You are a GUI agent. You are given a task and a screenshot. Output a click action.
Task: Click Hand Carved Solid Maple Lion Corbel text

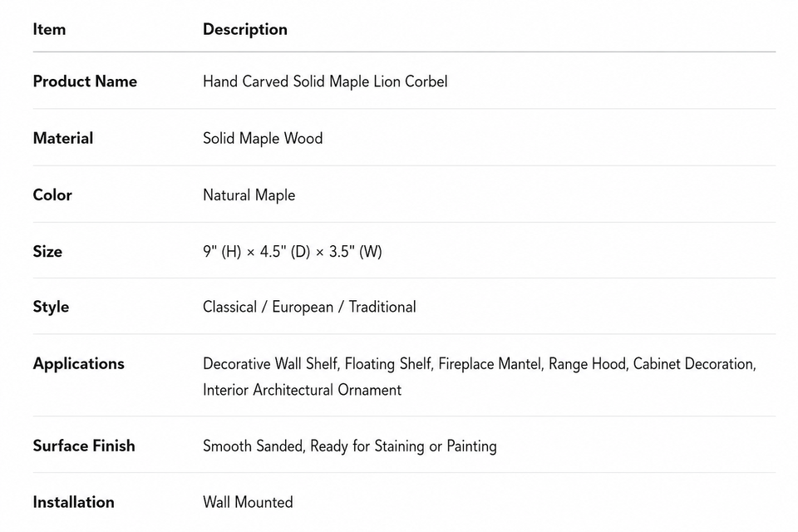coord(325,81)
